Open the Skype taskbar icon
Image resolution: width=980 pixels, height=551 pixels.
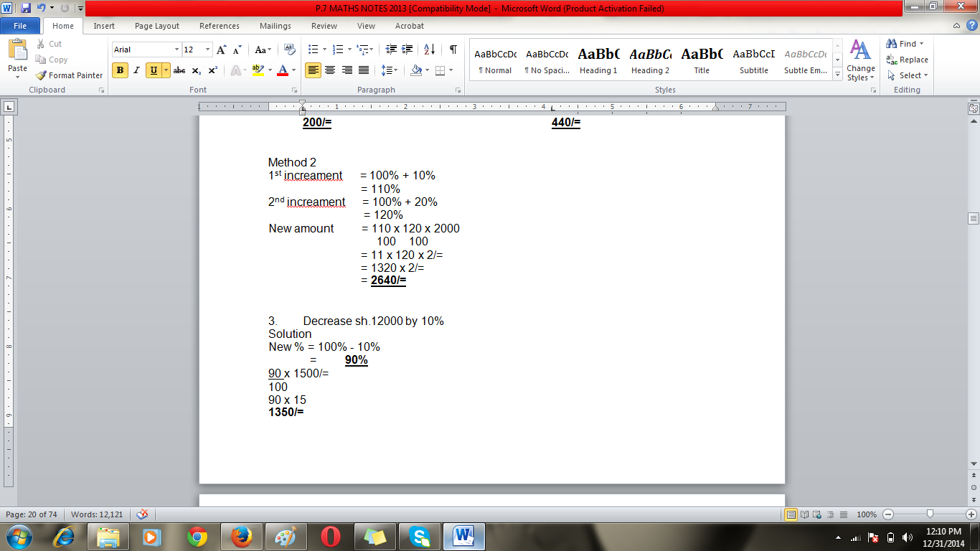click(419, 536)
